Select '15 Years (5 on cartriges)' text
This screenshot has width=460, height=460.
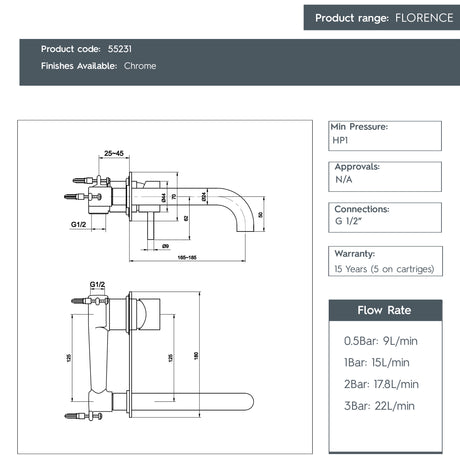point(384,269)
